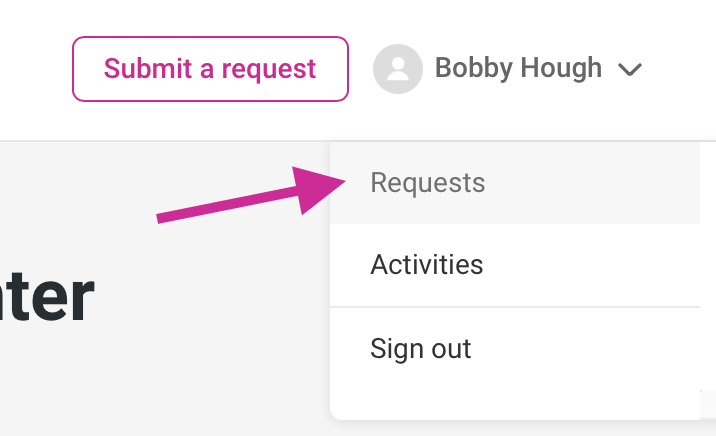
Task: Click the divider line above Sign out
Action: (x=515, y=307)
